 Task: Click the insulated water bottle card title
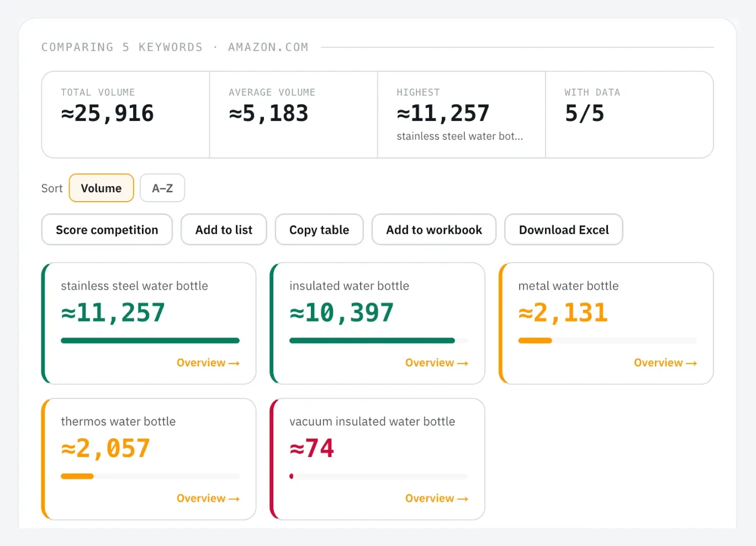click(349, 286)
